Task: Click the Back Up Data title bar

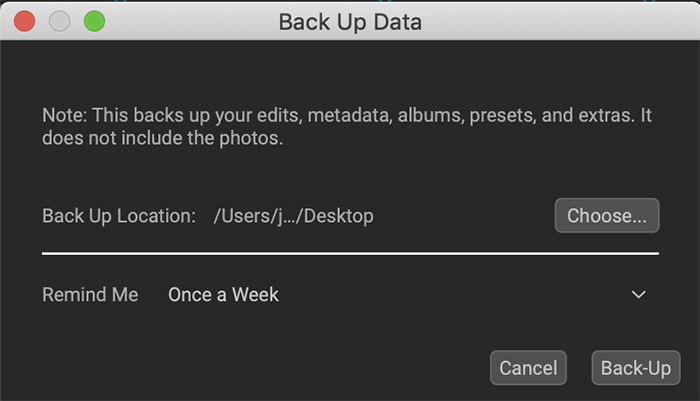Action: click(x=350, y=21)
